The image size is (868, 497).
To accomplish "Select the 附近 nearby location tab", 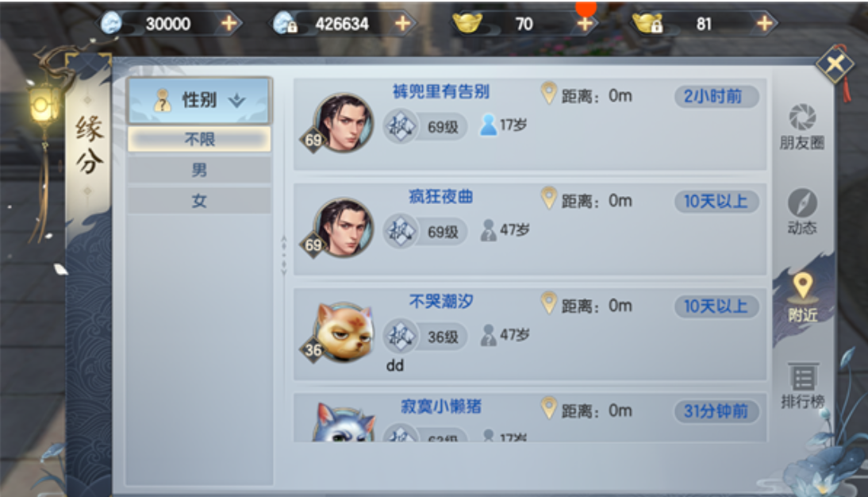I will [802, 298].
